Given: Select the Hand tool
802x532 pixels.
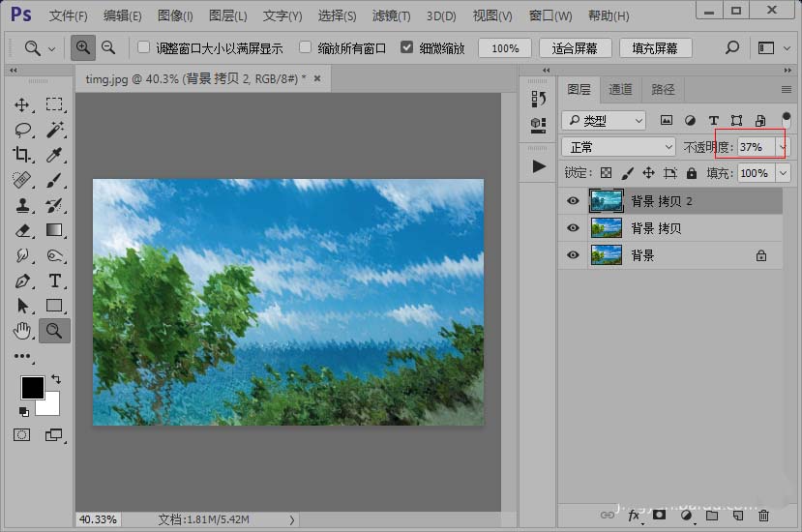Looking at the screenshot, I should tap(22, 331).
